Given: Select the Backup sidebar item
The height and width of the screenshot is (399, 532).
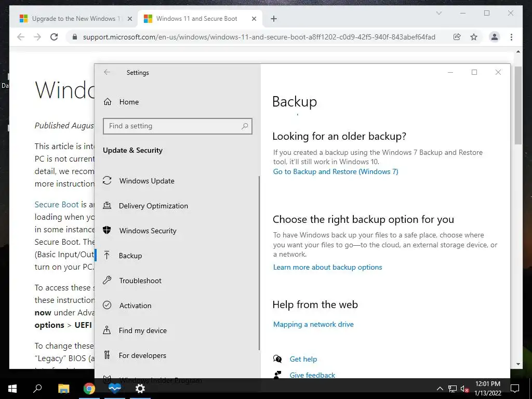Looking at the screenshot, I should tap(130, 256).
